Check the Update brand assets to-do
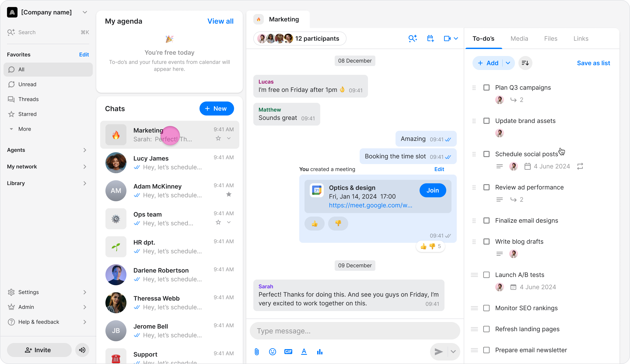Screen dimensions: 630x364 [486, 121]
